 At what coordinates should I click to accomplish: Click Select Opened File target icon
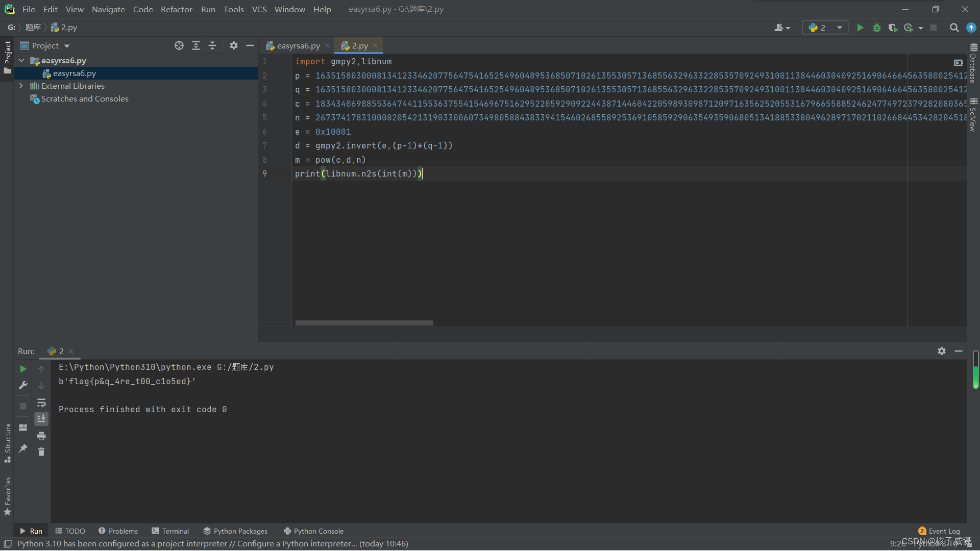179,45
